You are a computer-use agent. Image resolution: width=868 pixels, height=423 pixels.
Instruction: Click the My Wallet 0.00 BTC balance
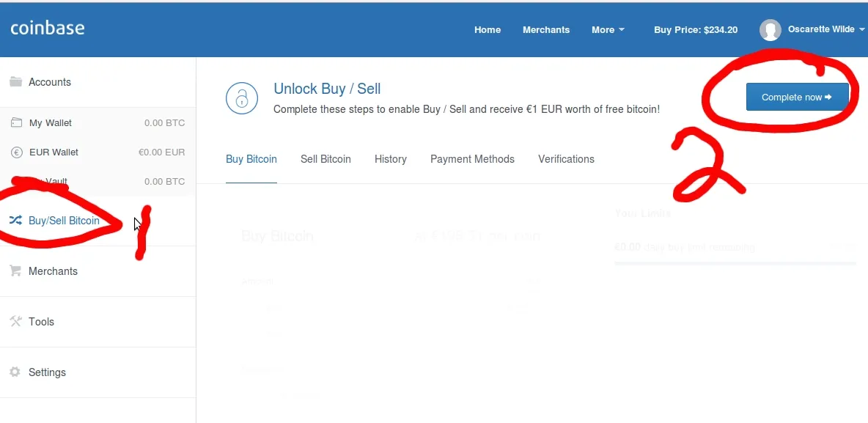click(x=164, y=123)
